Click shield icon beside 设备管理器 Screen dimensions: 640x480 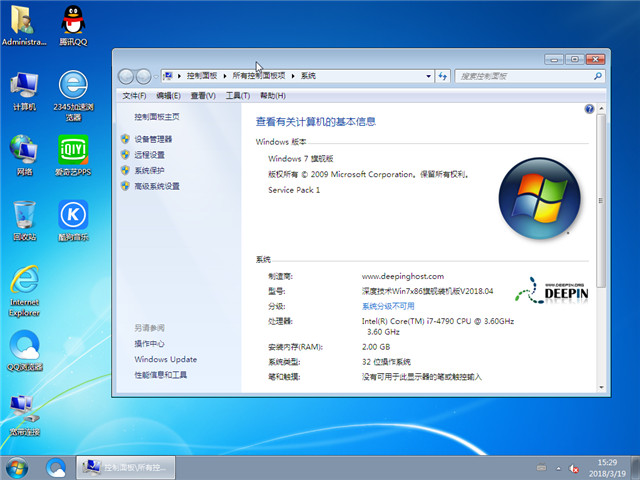click(125, 139)
